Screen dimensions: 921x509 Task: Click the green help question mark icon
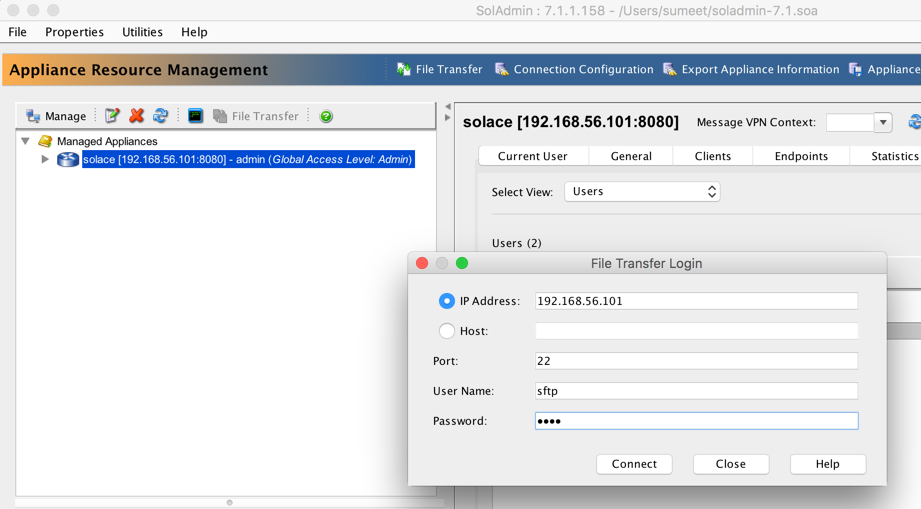point(326,116)
